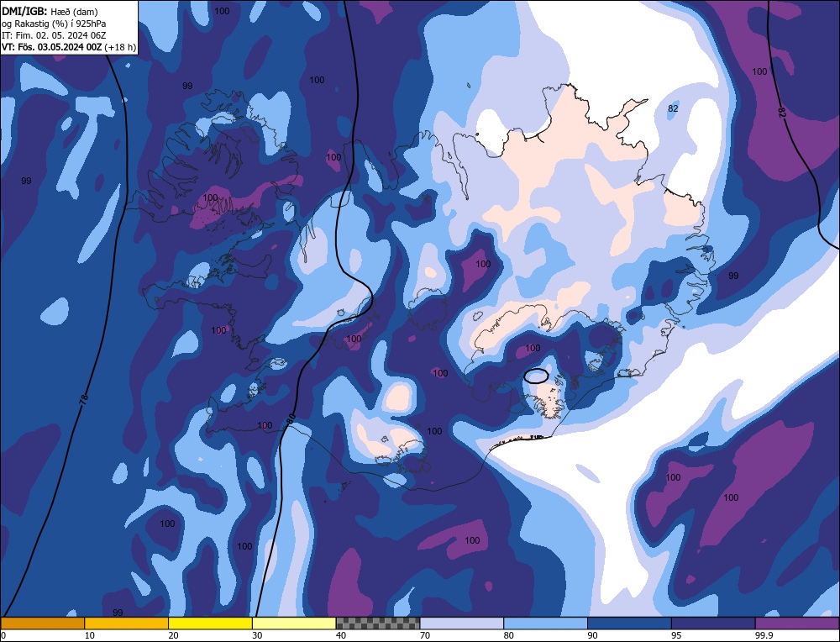The width and height of the screenshot is (840, 642).
Task: Click the checkered gray 40–70 legend swatch
Action: click(378, 624)
